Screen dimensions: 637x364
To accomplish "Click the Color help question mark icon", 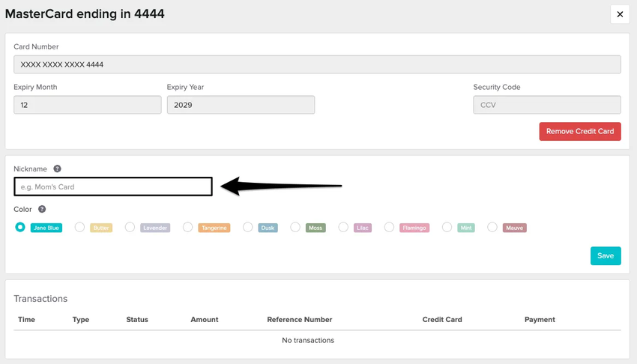I will pos(42,210).
